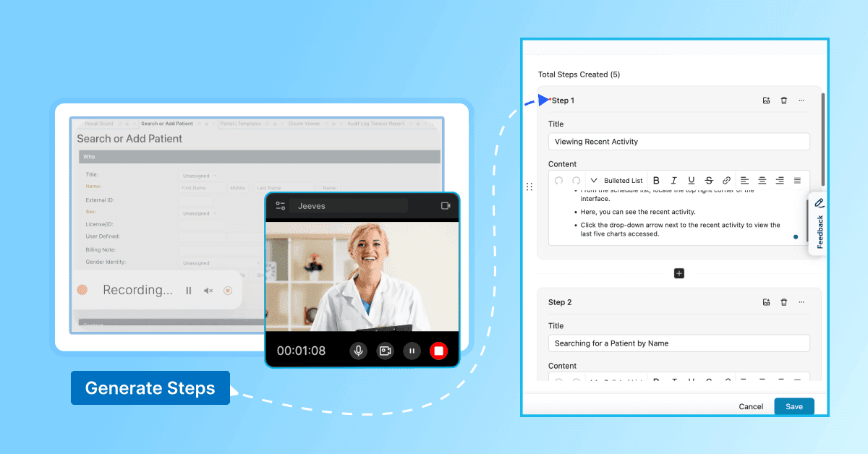Undo in Step 1 content toolbar
Viewport: 868px width, 454px height.
559,180
